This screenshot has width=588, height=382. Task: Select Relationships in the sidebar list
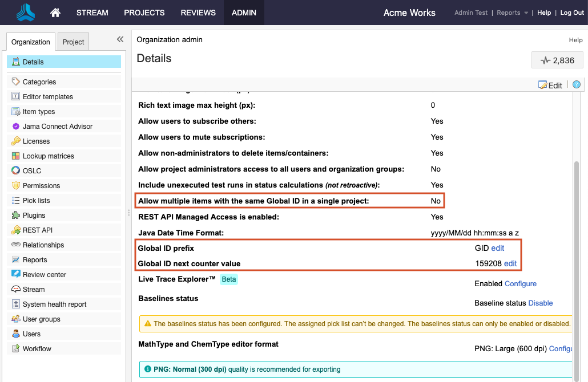tap(64, 245)
